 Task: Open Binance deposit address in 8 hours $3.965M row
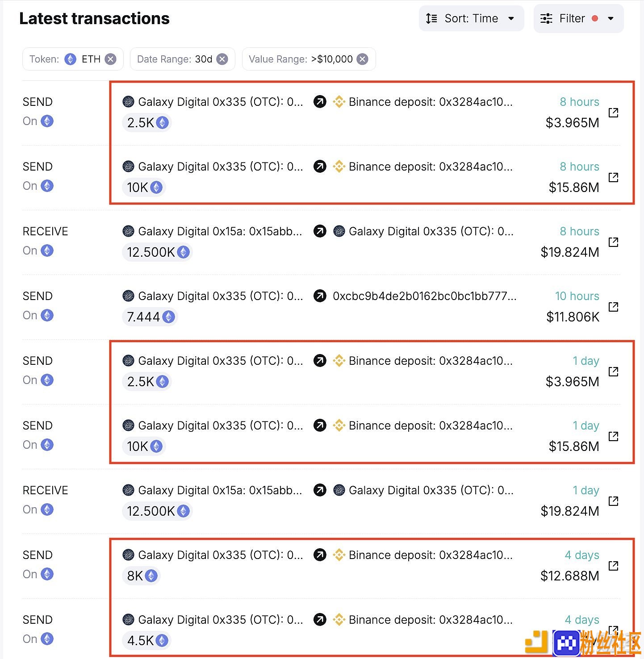coord(431,102)
